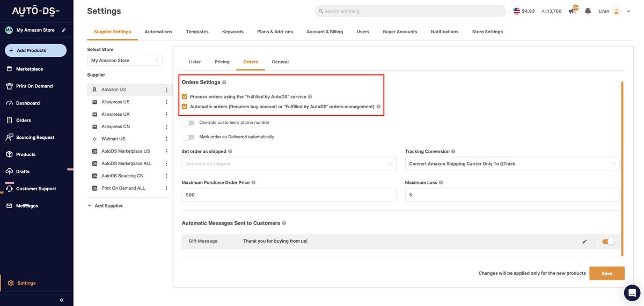Click the Add Products button
Screen dimensions: 644x306
[x=35, y=50]
